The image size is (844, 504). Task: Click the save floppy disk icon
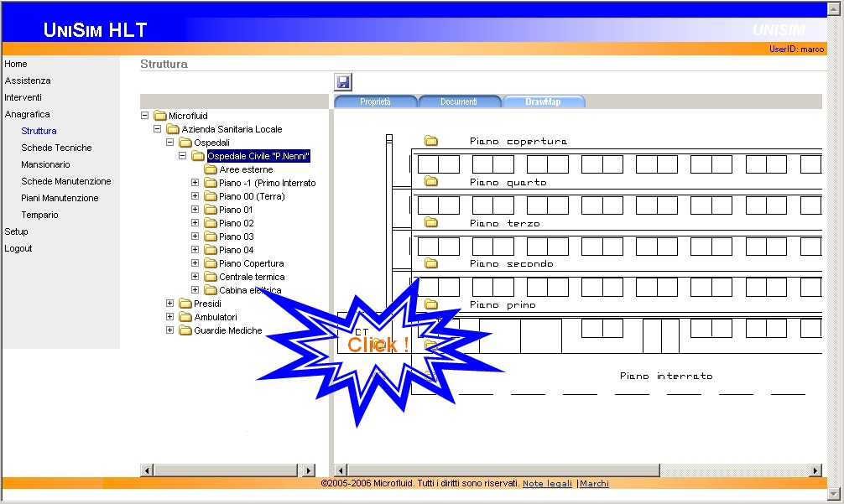click(343, 82)
